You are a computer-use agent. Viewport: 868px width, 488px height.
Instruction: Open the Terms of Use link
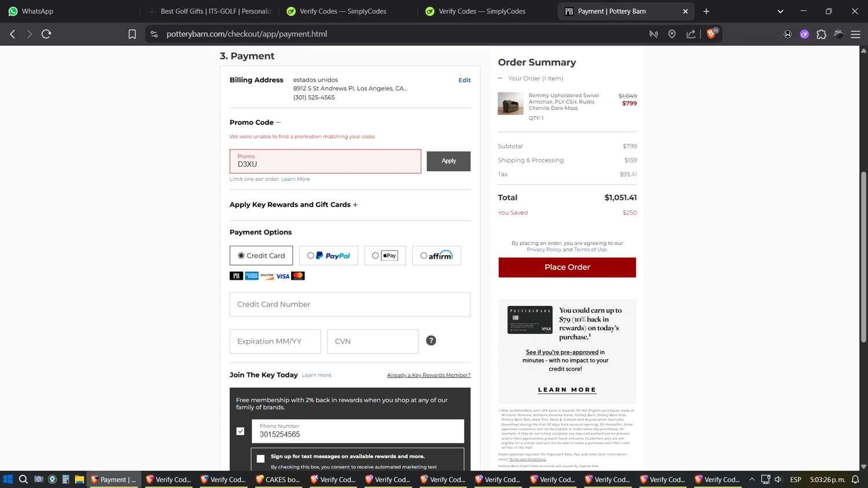point(590,250)
